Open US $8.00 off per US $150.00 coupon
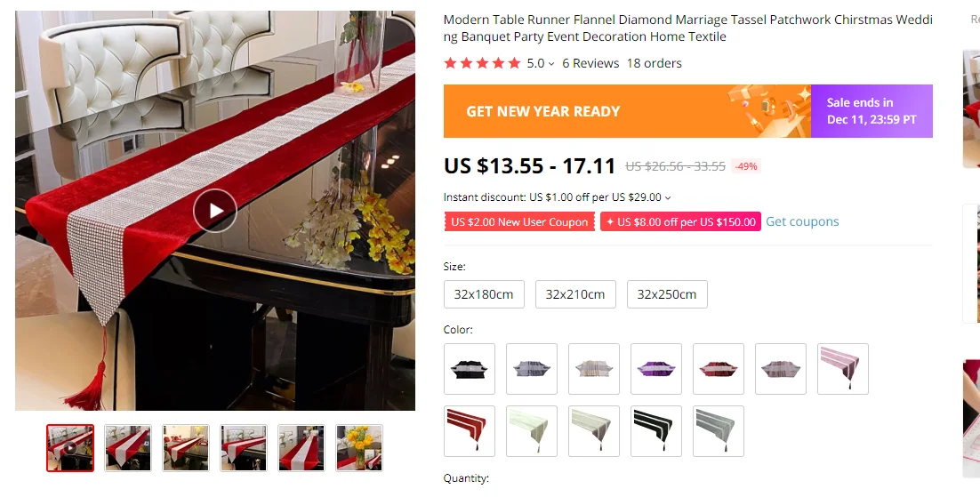 pos(680,222)
